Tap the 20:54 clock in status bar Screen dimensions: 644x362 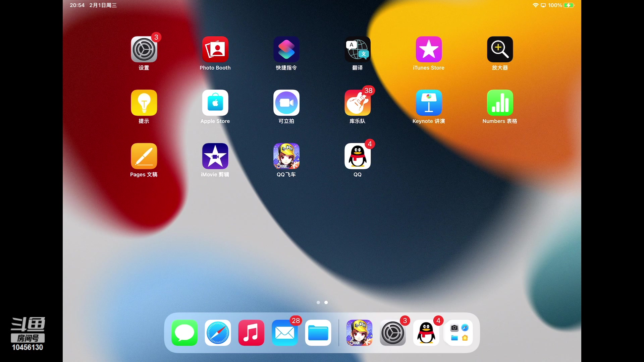tap(77, 5)
